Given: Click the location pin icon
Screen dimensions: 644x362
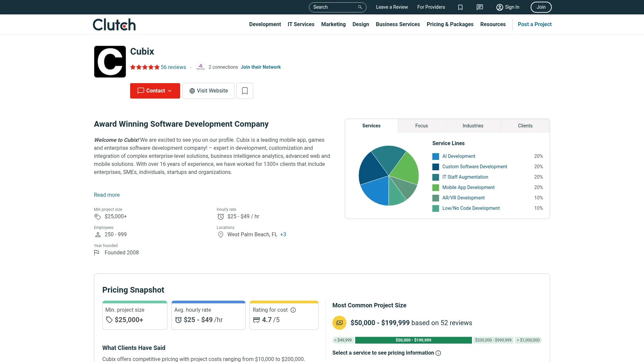Looking at the screenshot, I should 220,235.
